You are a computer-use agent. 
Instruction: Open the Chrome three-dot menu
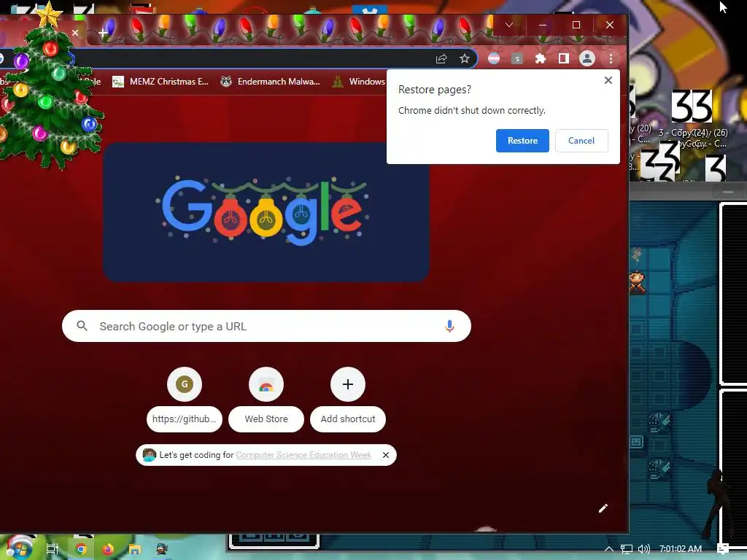pyautogui.click(x=611, y=58)
